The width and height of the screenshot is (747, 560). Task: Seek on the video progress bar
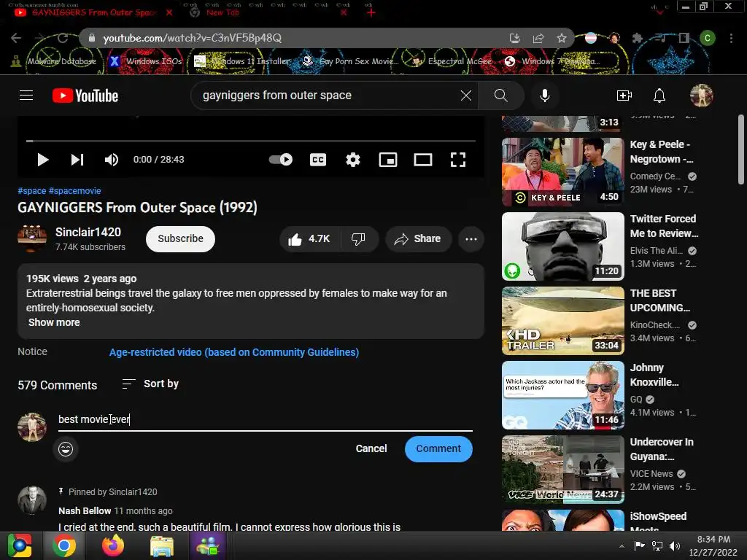click(x=251, y=141)
